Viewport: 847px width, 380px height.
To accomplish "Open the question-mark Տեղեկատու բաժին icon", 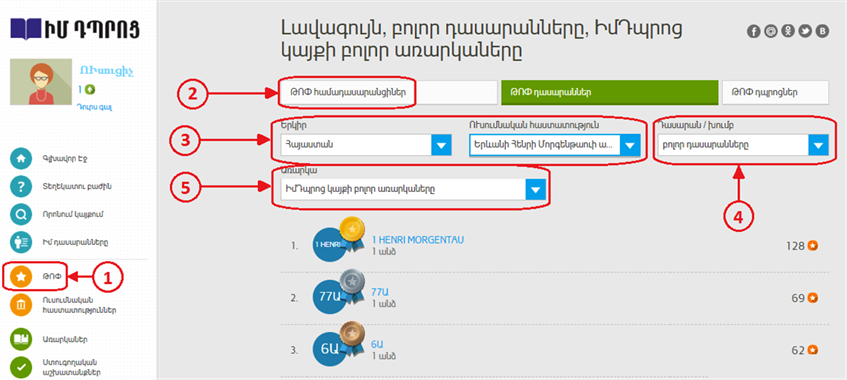I will tap(21, 186).
